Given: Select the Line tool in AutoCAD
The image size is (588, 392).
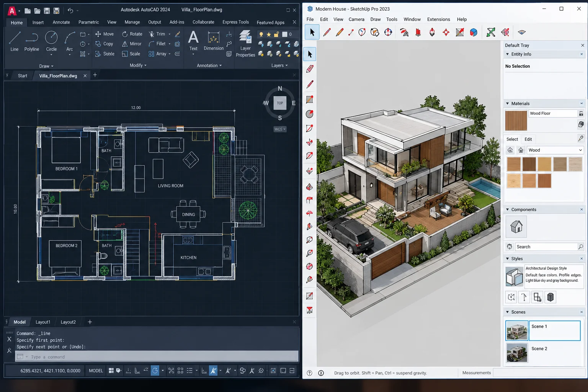Looking at the screenshot, I should (15, 41).
